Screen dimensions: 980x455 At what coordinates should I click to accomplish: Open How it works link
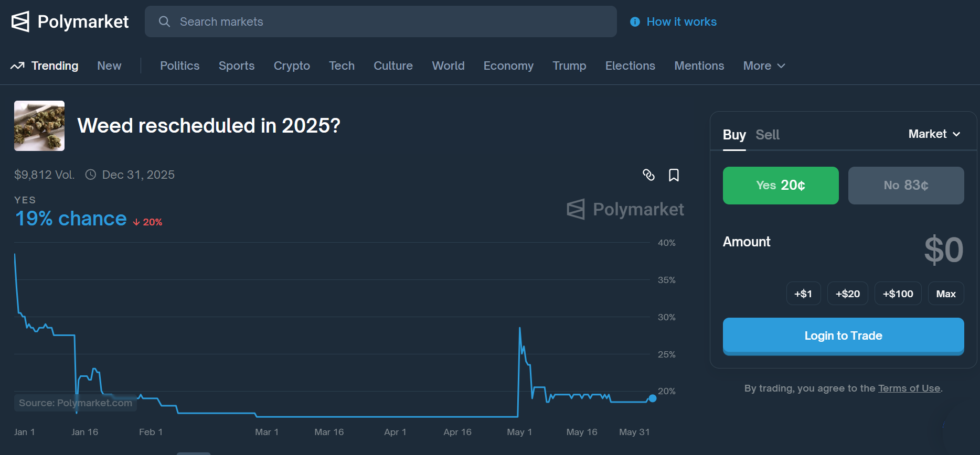coord(681,21)
